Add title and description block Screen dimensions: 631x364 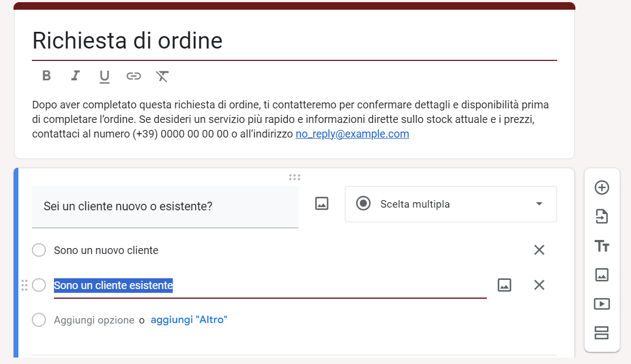click(602, 246)
